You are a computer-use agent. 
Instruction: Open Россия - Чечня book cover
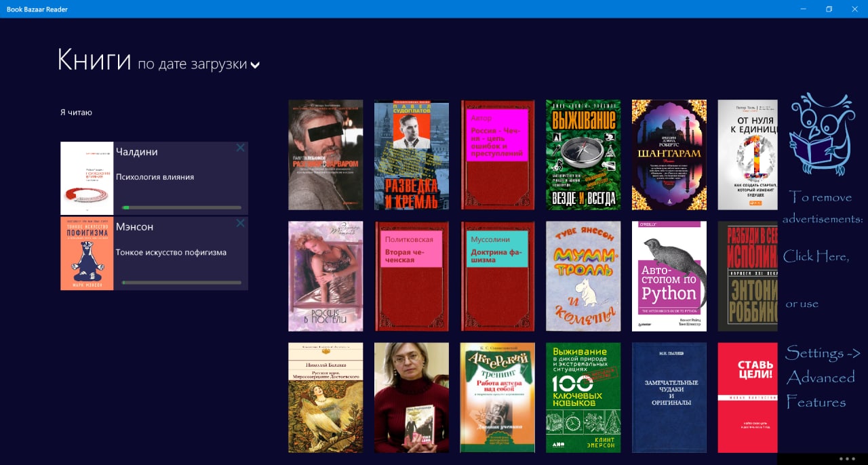tap(497, 155)
